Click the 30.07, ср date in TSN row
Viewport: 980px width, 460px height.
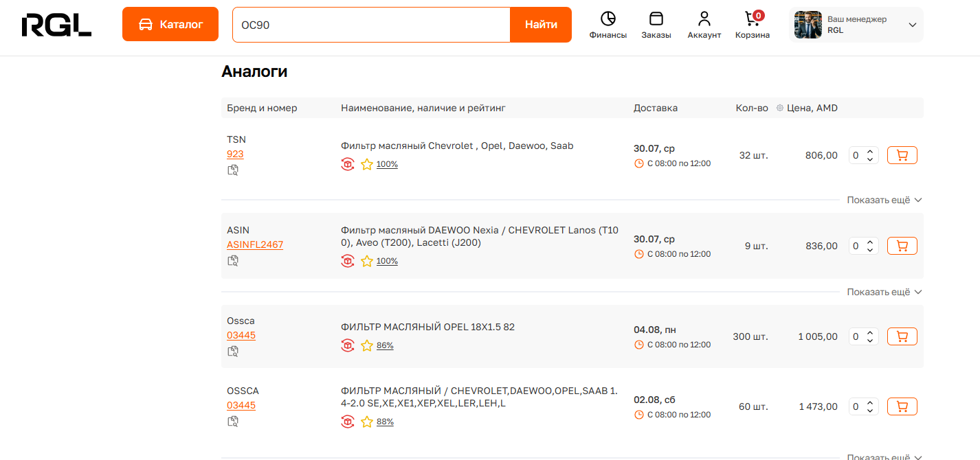click(654, 148)
